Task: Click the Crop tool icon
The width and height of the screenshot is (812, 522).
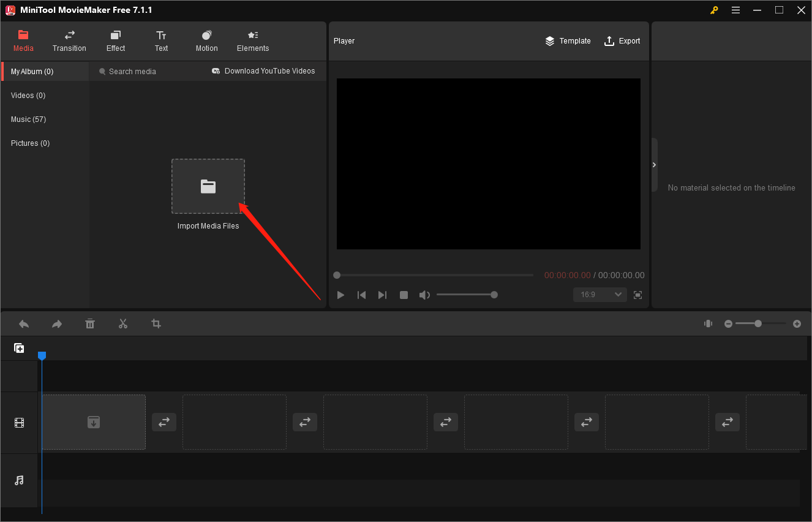Action: (156, 323)
